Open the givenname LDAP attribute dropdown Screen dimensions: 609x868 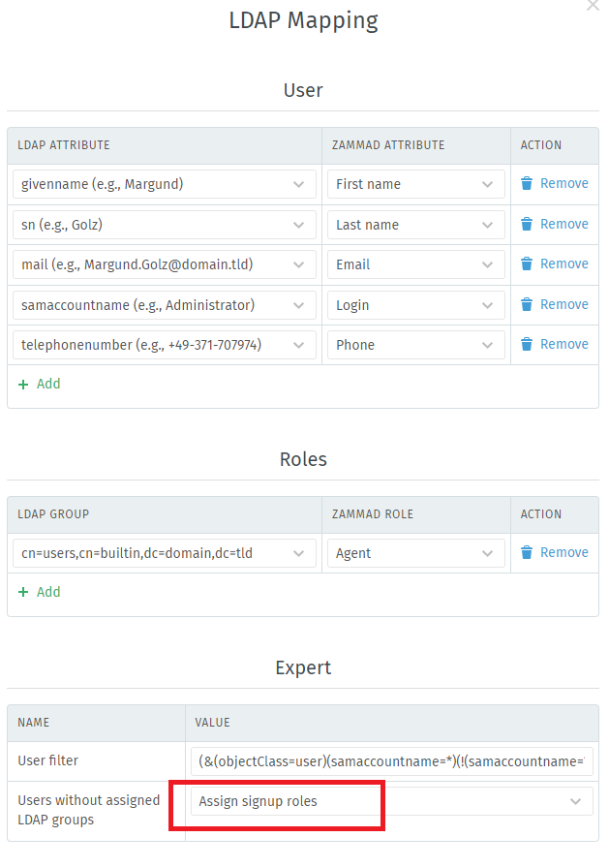point(162,183)
